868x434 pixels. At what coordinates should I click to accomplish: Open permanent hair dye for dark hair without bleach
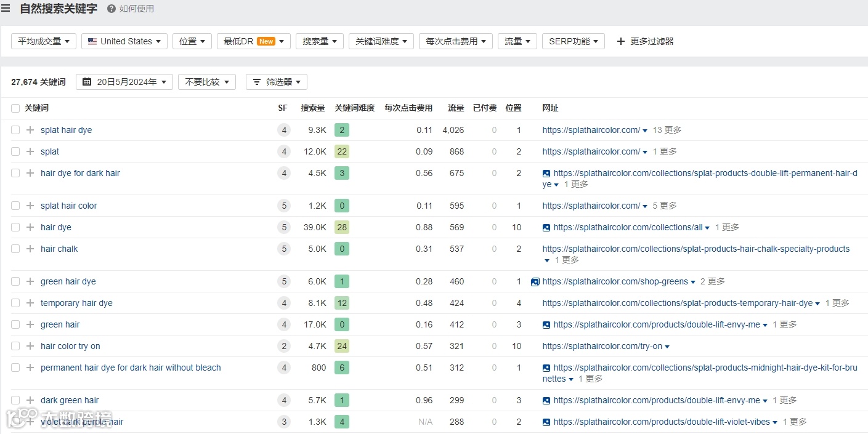tap(131, 368)
